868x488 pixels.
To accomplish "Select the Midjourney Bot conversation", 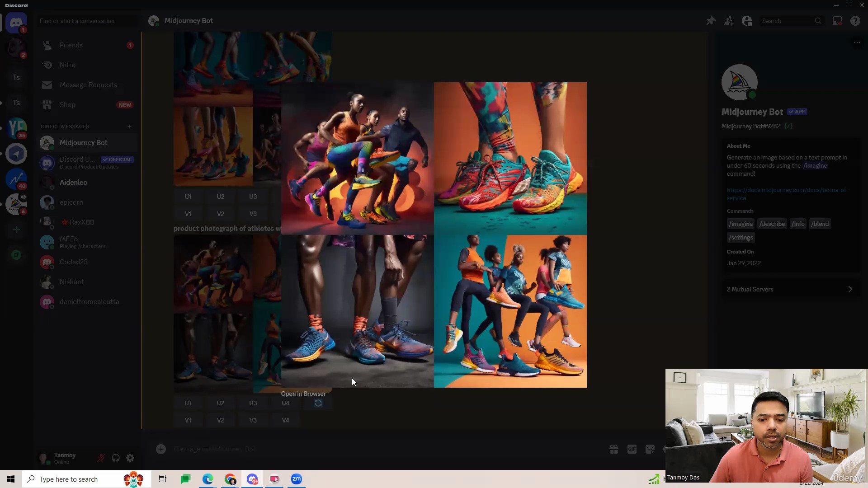I will point(87,143).
